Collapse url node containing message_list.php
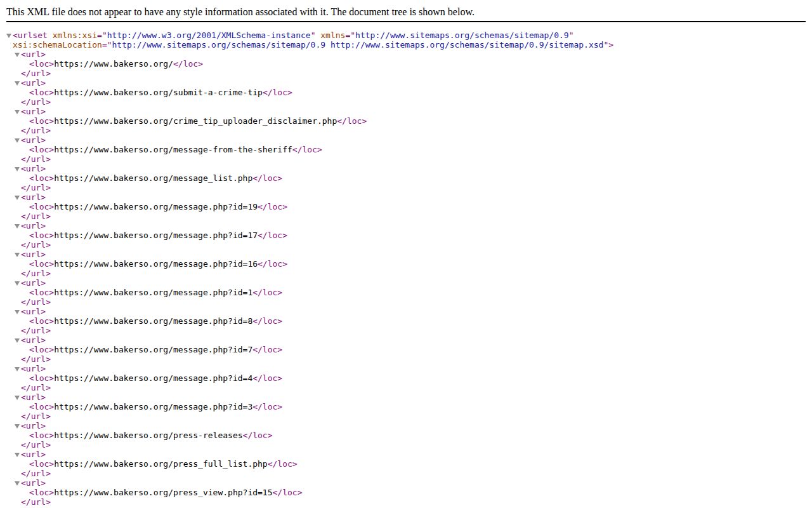The width and height of the screenshot is (812, 508). pos(18,169)
